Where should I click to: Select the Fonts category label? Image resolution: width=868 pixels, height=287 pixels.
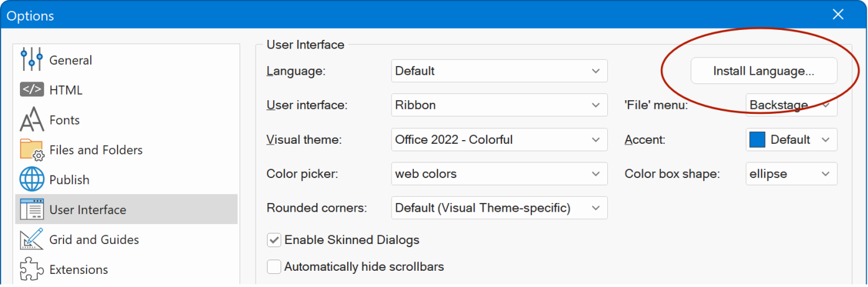point(65,120)
